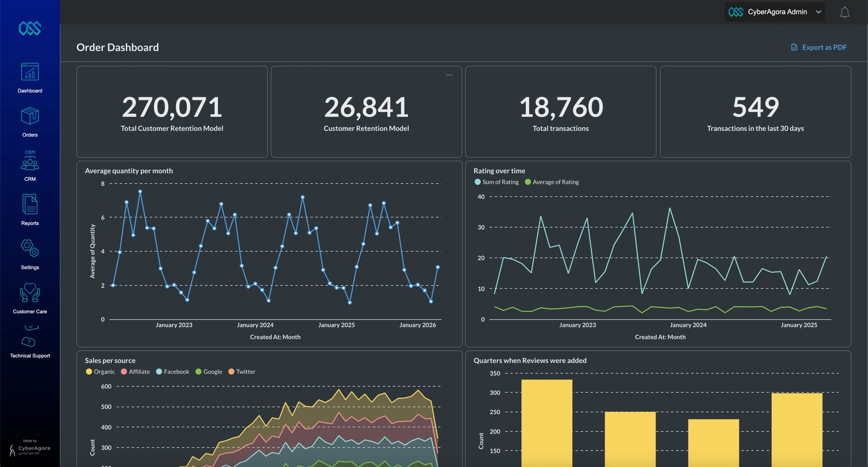Click the shortest yellow bar in Quarters chart
This screenshot has height=467, width=868.
(x=713, y=443)
